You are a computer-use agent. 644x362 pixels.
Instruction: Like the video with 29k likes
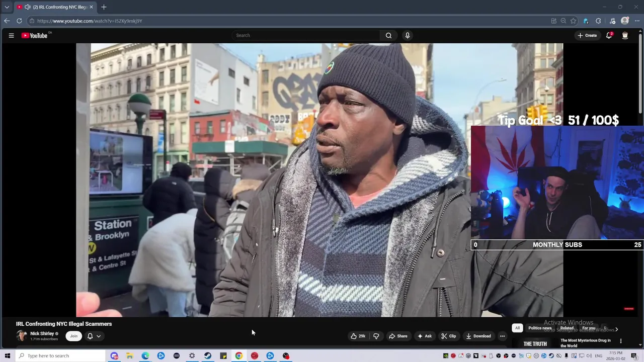coord(358,336)
